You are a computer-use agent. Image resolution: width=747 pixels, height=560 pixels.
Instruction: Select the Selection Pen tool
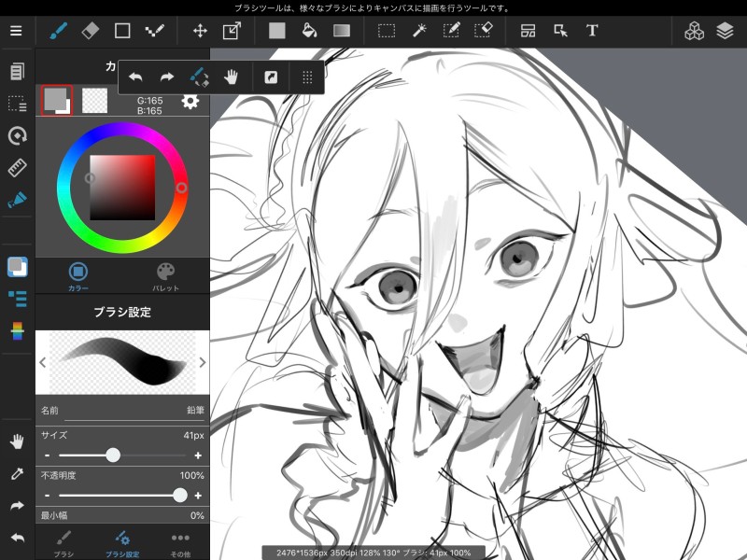(451, 31)
